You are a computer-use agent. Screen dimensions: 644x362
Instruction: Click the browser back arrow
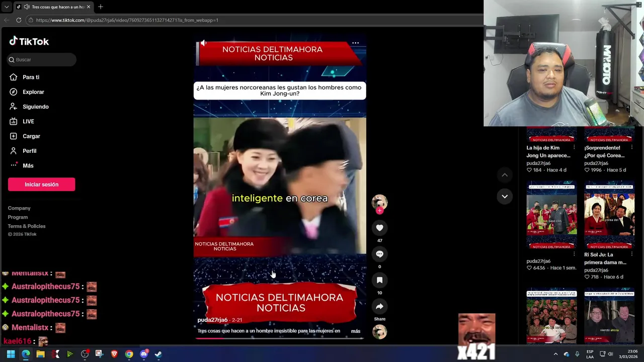point(7,20)
